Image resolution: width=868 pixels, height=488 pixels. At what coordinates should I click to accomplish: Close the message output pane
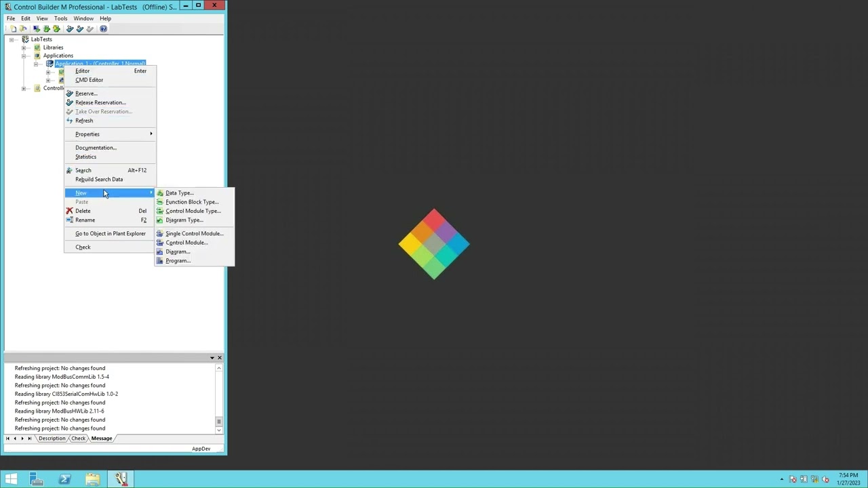click(219, 357)
